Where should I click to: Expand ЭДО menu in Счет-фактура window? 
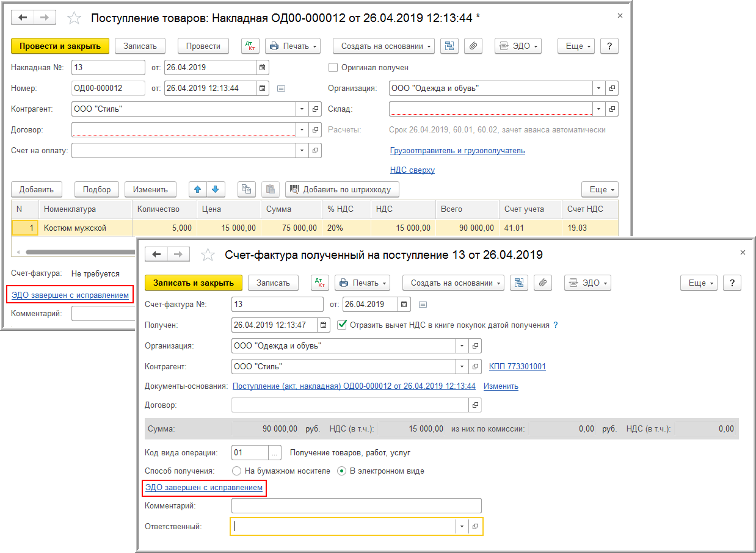tap(587, 283)
